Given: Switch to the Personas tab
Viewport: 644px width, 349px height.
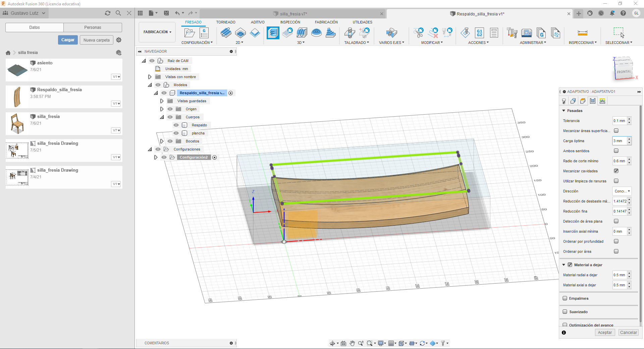Looking at the screenshot, I should (93, 27).
